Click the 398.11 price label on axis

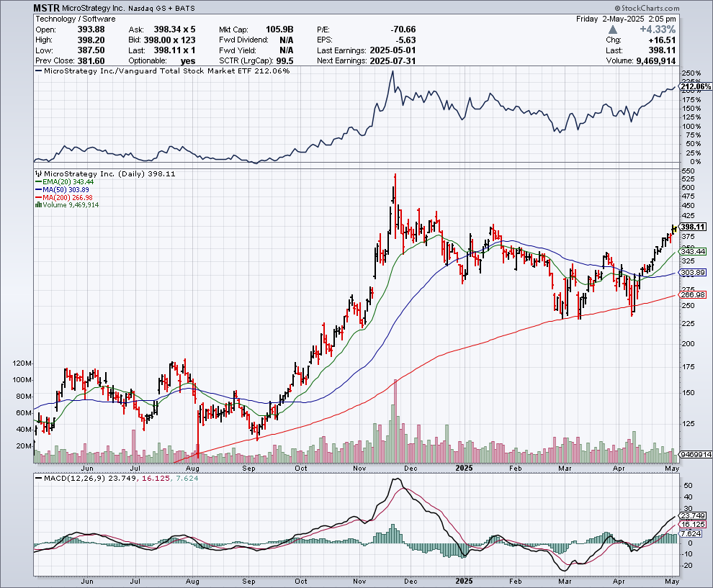pos(693,227)
